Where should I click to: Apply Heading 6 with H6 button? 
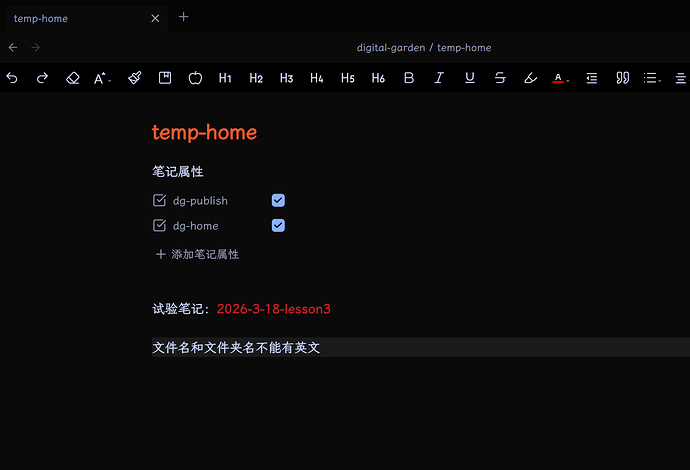378,78
